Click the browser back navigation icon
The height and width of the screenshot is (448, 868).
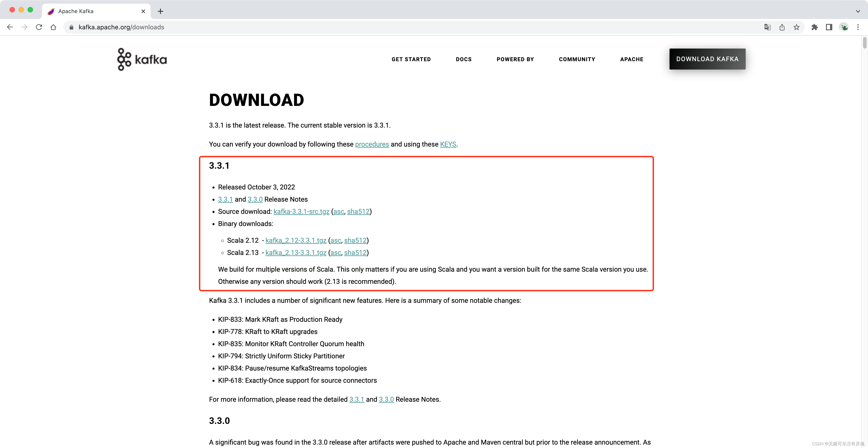pyautogui.click(x=11, y=27)
